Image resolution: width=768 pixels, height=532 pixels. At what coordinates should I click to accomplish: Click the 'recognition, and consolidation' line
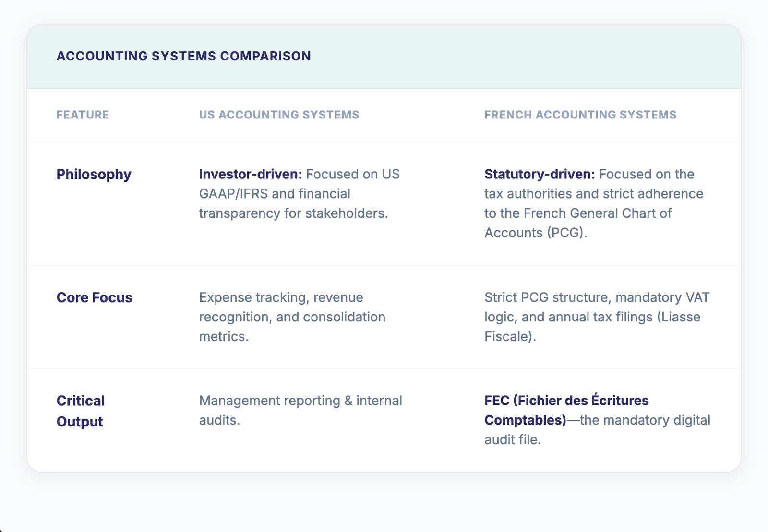(x=292, y=317)
